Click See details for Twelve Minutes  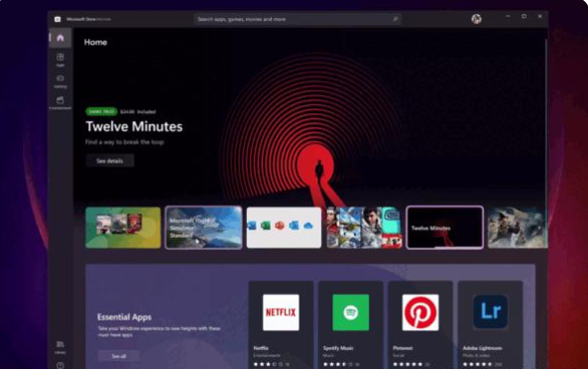coord(110,161)
